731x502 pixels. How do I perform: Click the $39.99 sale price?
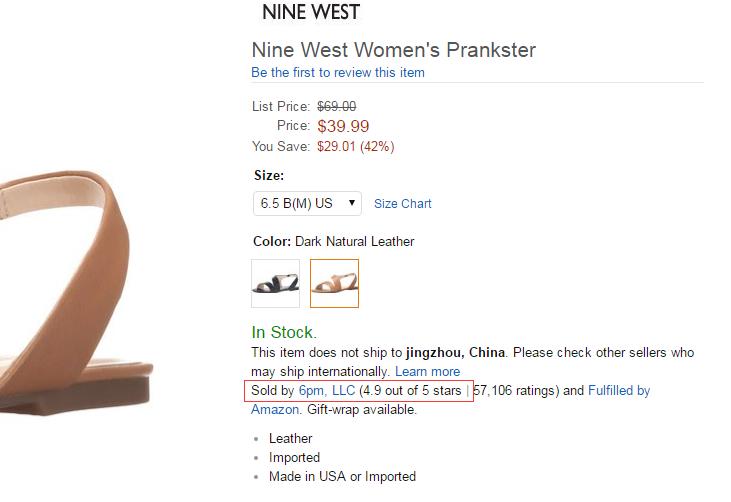343,126
